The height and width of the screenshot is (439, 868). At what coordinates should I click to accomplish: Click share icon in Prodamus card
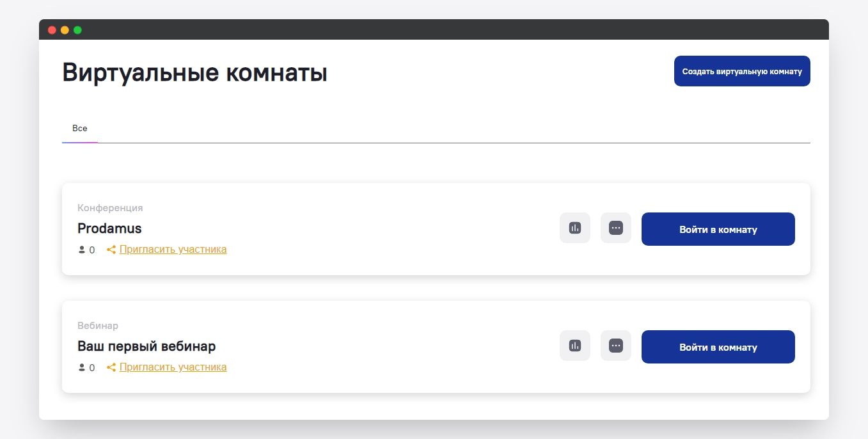tap(111, 250)
